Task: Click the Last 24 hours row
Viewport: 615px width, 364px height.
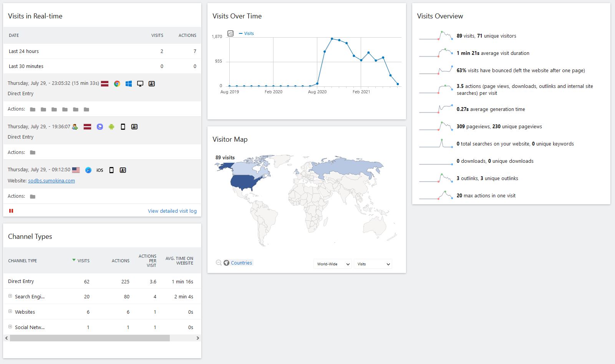Action: pyautogui.click(x=102, y=51)
